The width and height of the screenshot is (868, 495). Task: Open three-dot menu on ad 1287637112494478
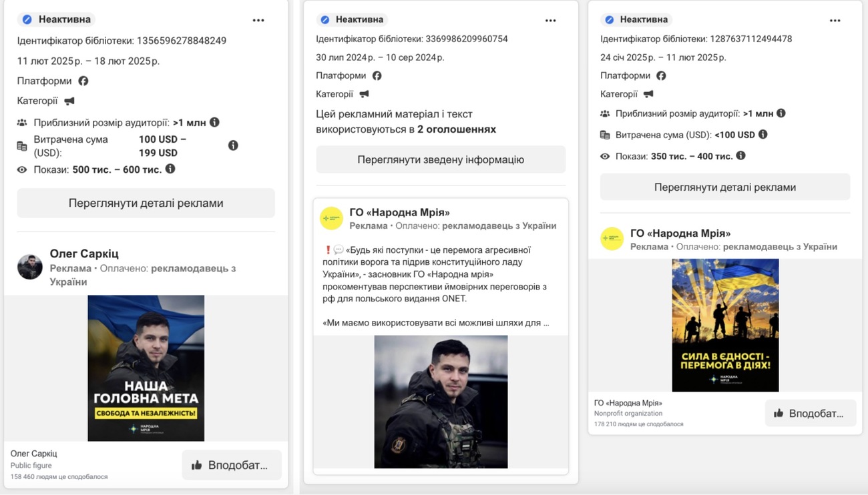tap(835, 21)
